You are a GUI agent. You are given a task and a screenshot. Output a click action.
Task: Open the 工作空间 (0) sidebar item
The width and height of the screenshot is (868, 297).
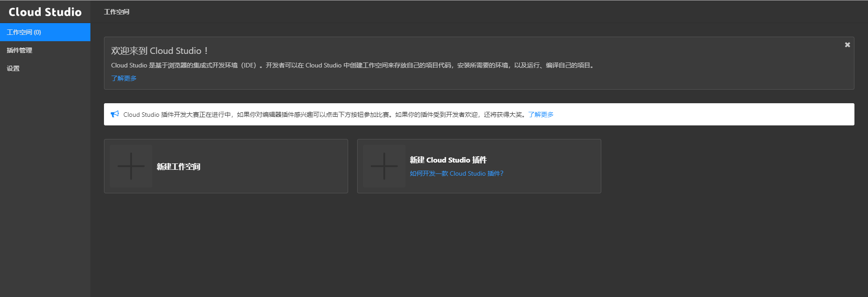45,32
